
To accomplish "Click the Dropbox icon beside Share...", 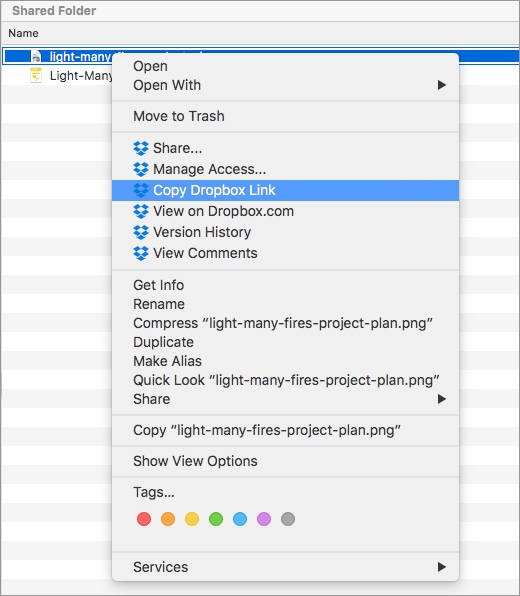I will point(141,148).
